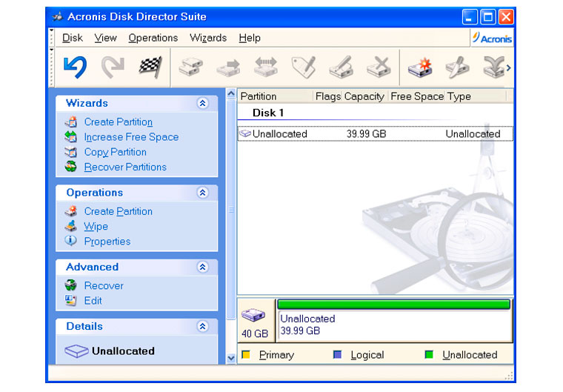563x392 pixels.
Task: Click the blue Logical legend swatch
Action: (338, 355)
